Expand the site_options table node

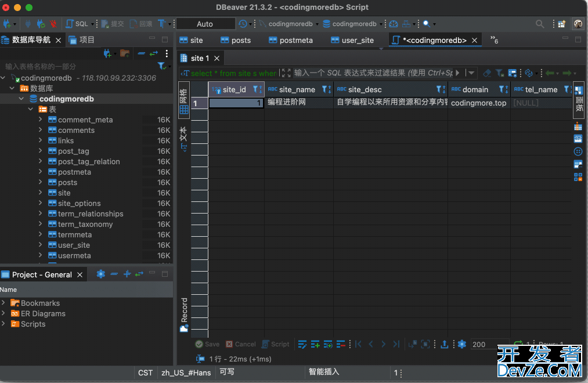(x=40, y=203)
